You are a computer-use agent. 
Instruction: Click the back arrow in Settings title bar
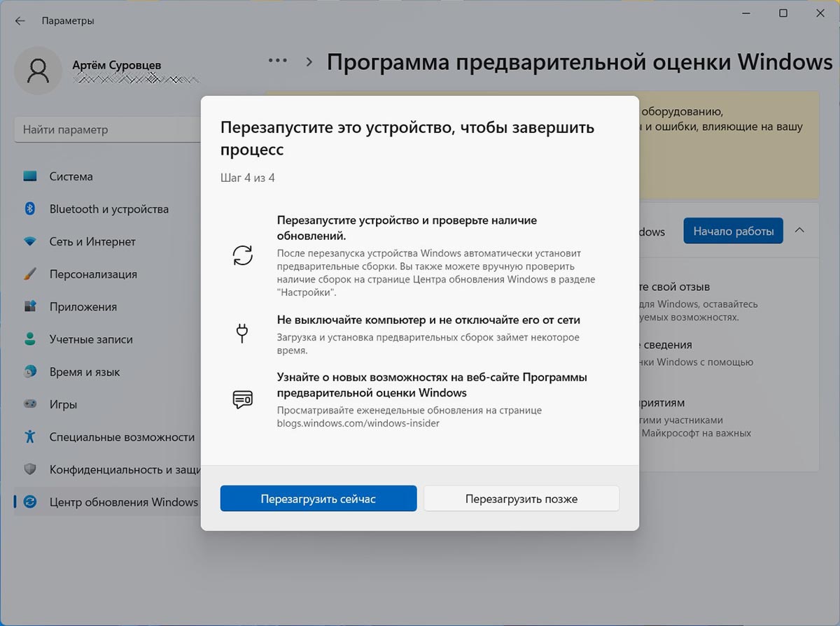[x=20, y=21]
